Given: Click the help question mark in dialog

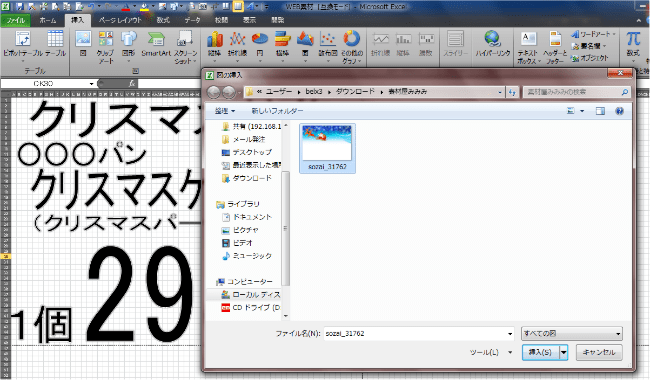Looking at the screenshot, I should [619, 111].
